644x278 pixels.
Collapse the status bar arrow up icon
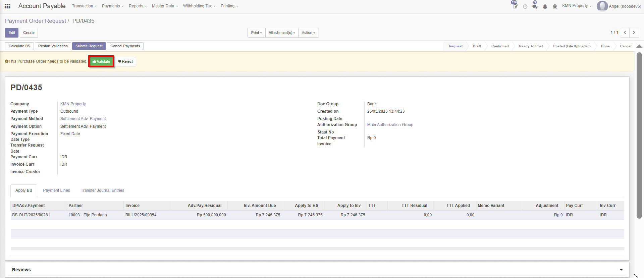coord(639,46)
